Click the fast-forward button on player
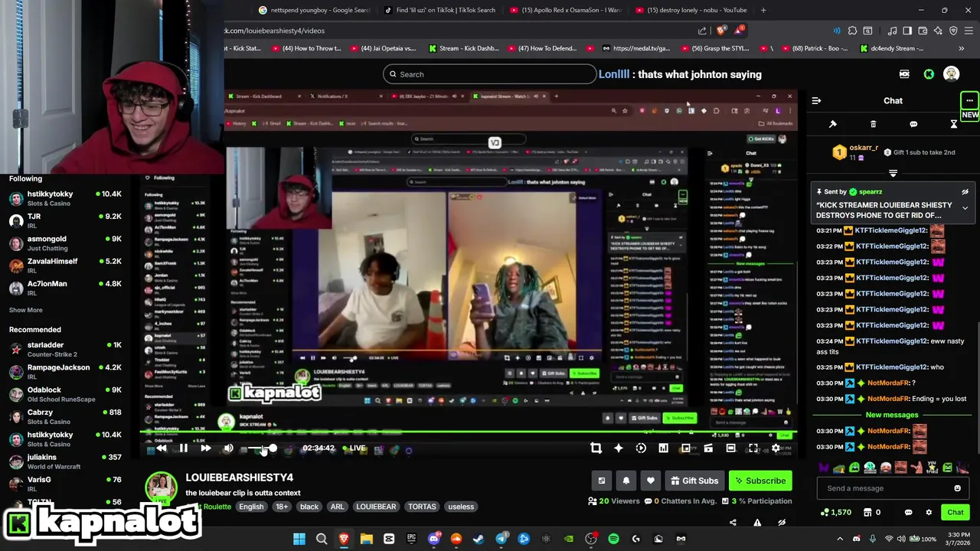 205,448
